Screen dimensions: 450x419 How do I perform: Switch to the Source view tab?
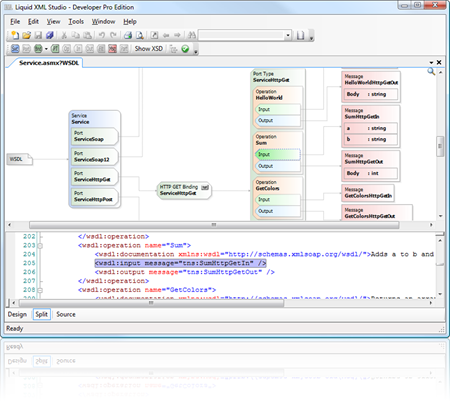point(66,314)
